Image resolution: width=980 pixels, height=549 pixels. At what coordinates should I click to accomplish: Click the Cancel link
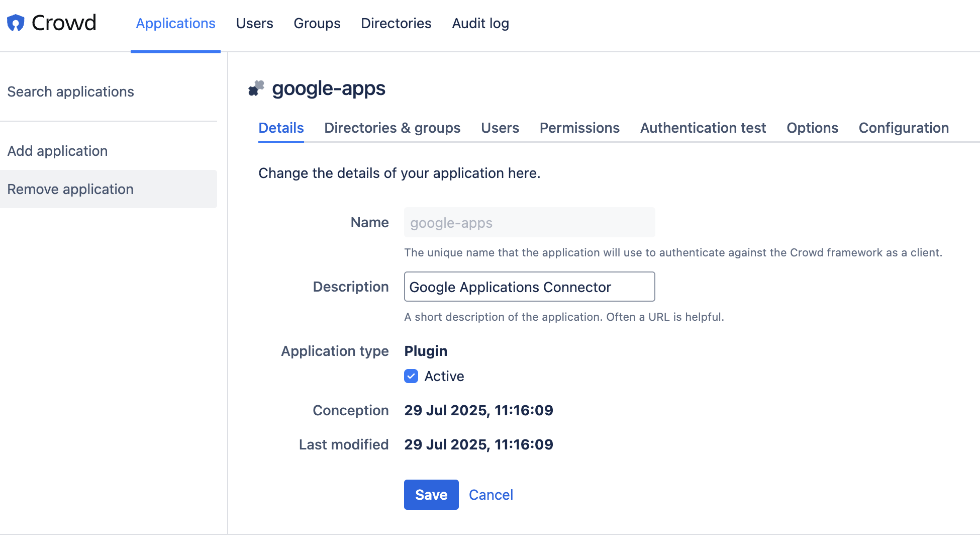[491, 495]
